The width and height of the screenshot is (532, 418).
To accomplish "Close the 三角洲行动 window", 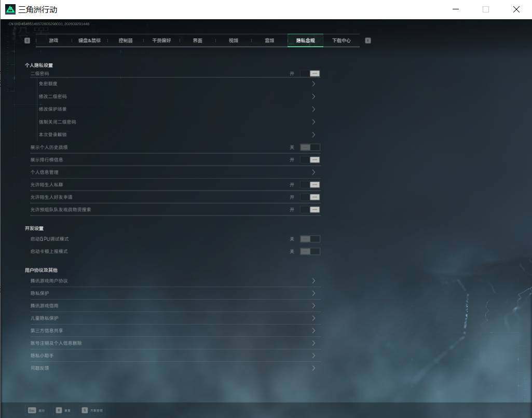I will click(516, 9).
